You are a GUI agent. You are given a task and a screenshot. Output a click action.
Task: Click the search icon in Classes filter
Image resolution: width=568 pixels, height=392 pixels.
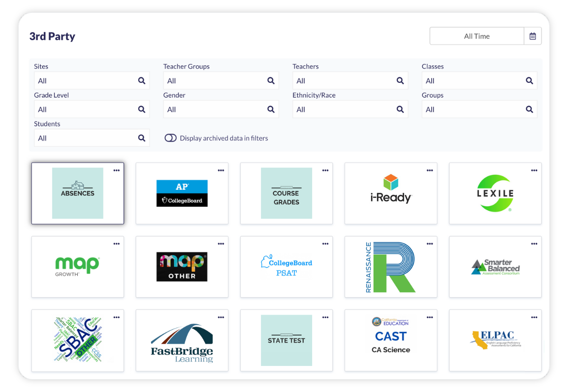[529, 80]
